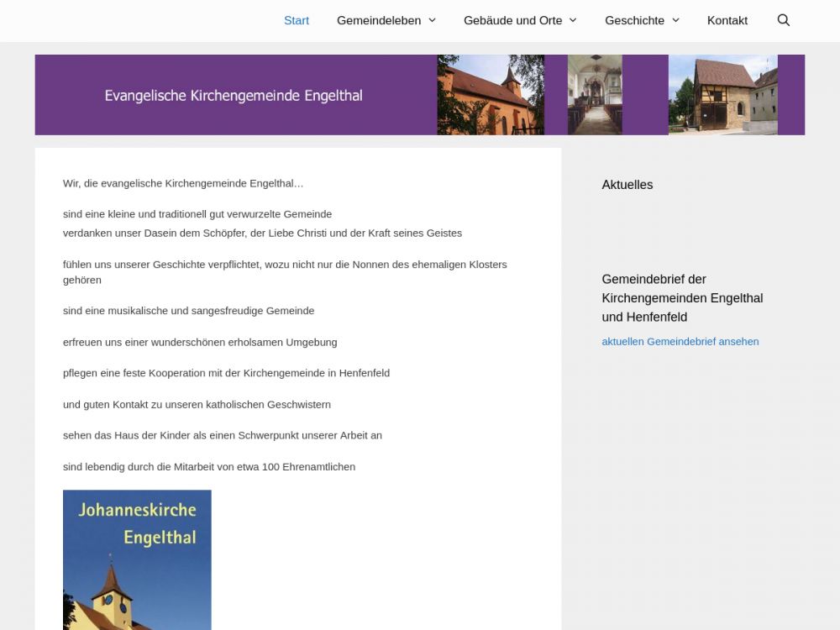Open the Johanneskirche Engelthal cover image

click(x=137, y=559)
